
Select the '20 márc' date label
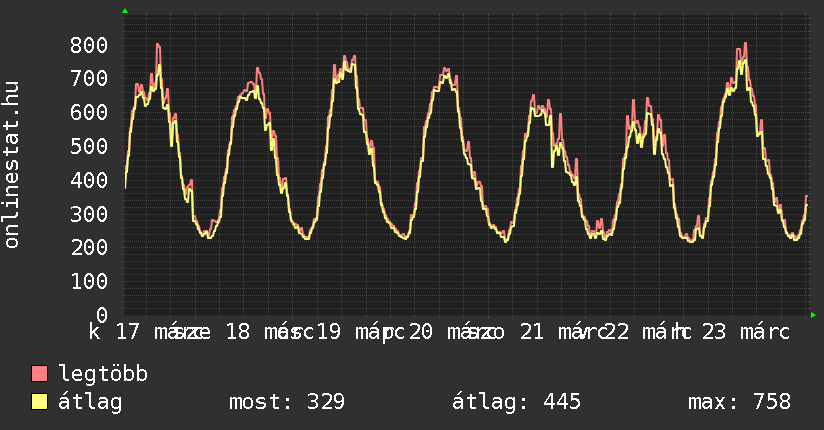pos(444,331)
